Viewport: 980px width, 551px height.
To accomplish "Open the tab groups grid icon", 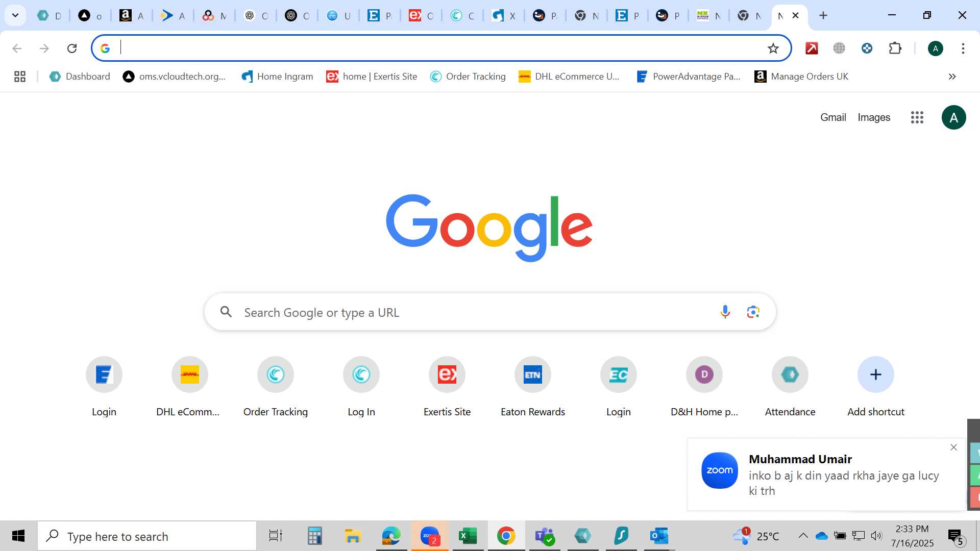I will (x=20, y=77).
